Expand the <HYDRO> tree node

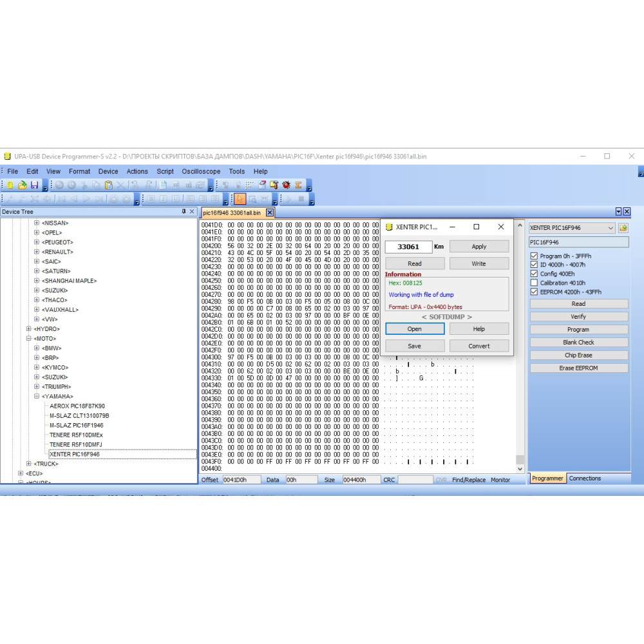tap(29, 329)
